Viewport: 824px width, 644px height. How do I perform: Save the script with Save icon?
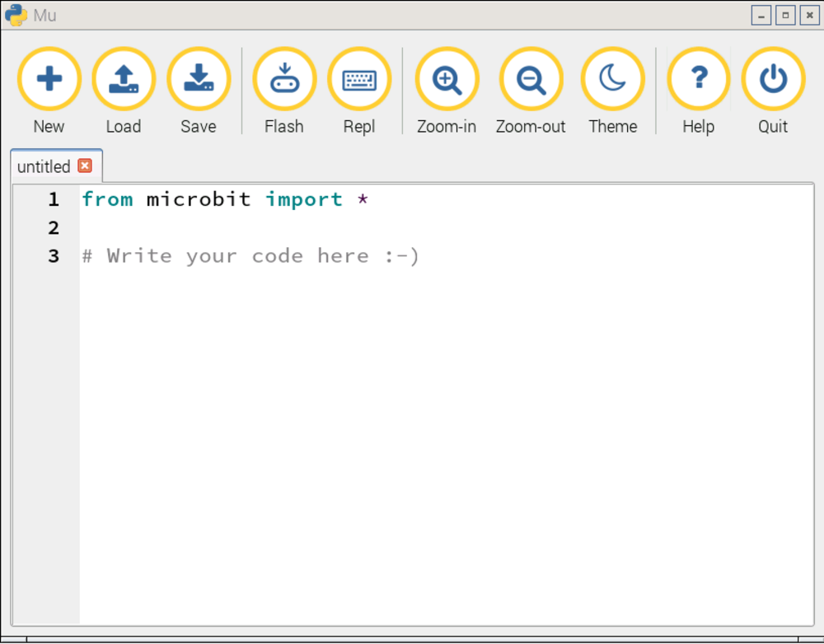coord(199,79)
